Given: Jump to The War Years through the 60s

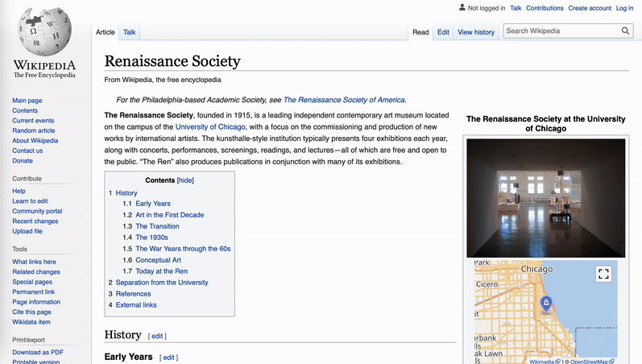Looking at the screenshot, I should click(x=183, y=249).
